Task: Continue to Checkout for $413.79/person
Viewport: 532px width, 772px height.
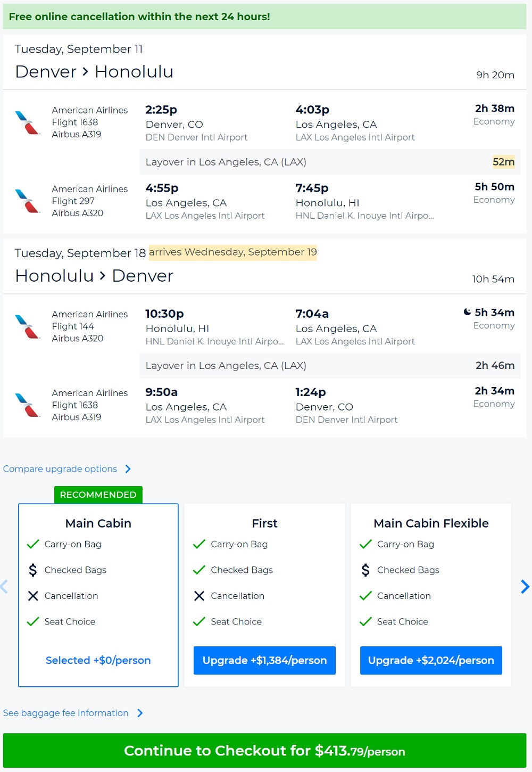Action: pyautogui.click(x=264, y=751)
